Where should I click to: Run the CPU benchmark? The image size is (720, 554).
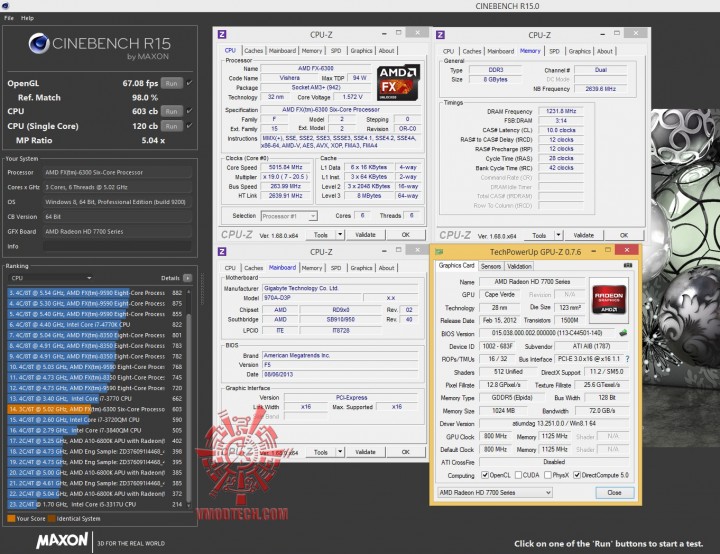[171, 111]
